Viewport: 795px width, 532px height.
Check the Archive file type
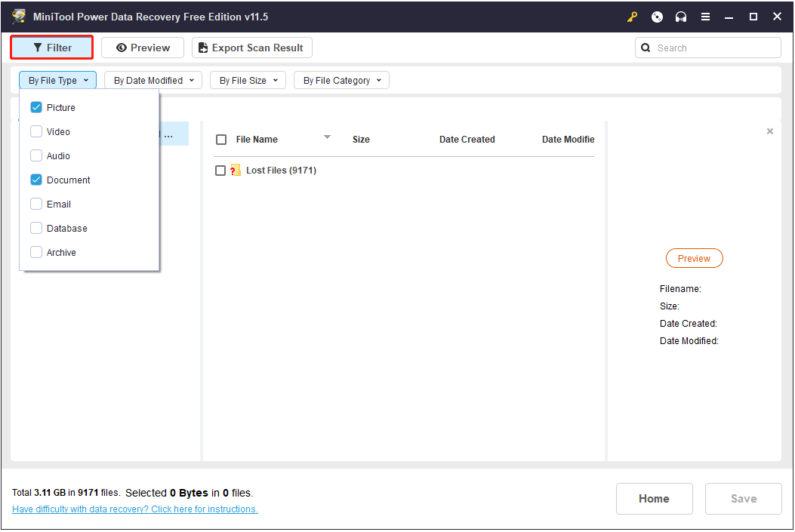click(x=36, y=252)
